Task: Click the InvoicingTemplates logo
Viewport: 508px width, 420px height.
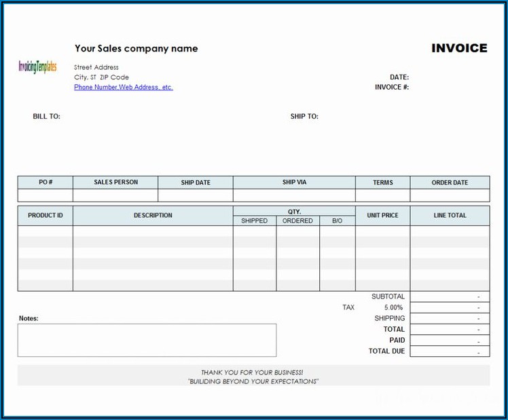Action: [x=37, y=66]
